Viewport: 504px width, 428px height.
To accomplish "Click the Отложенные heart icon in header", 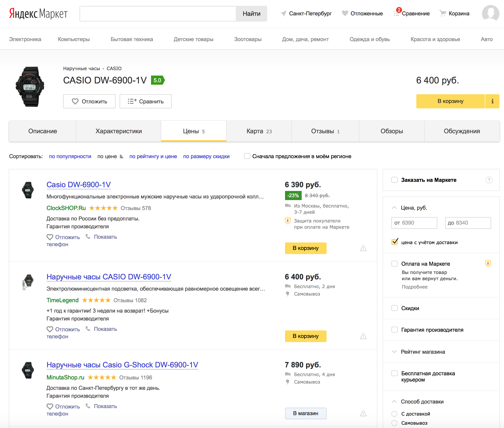I will pyautogui.click(x=345, y=13).
